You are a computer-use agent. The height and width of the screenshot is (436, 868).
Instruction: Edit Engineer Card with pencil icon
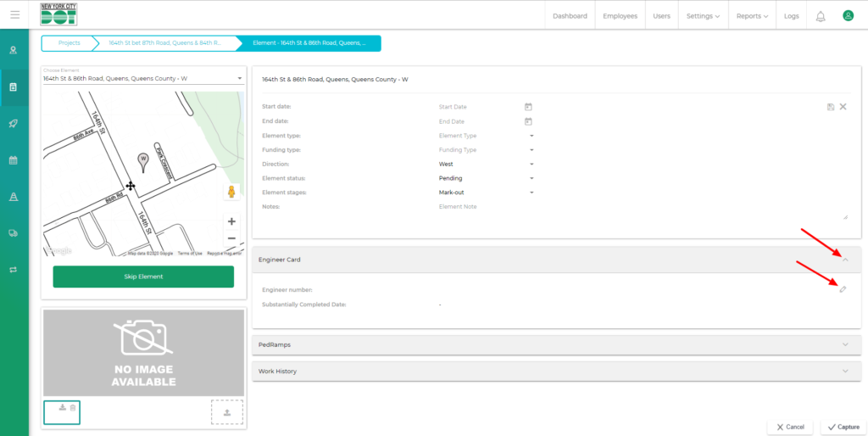coord(843,289)
